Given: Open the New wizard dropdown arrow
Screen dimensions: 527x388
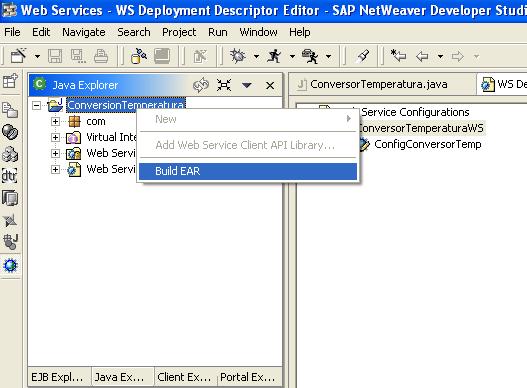Looking at the screenshot, I should tap(37, 56).
